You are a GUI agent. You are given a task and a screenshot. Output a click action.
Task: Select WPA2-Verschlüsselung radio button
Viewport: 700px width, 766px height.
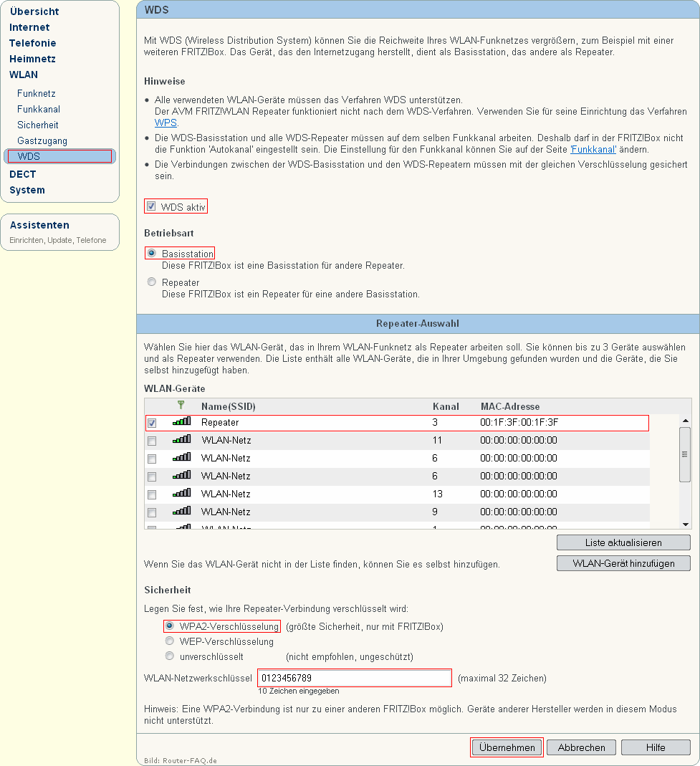[170, 626]
